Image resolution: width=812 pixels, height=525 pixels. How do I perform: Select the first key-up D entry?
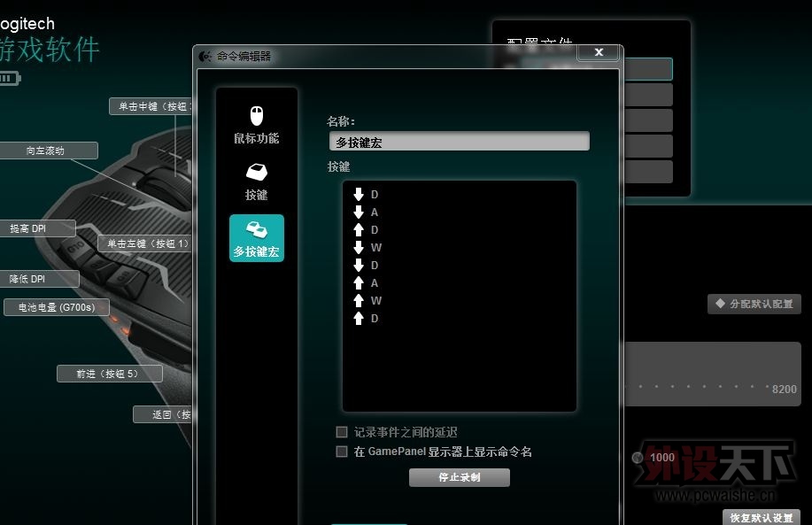click(367, 230)
